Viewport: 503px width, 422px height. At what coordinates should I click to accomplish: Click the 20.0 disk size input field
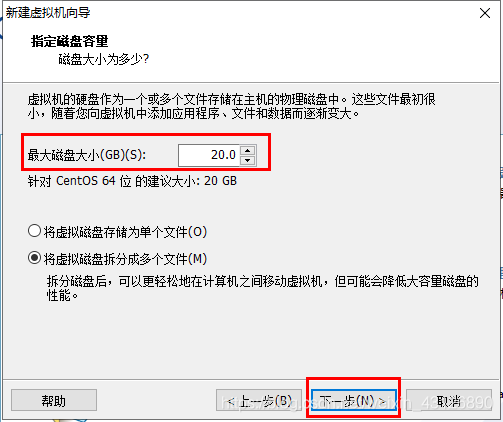click(209, 155)
